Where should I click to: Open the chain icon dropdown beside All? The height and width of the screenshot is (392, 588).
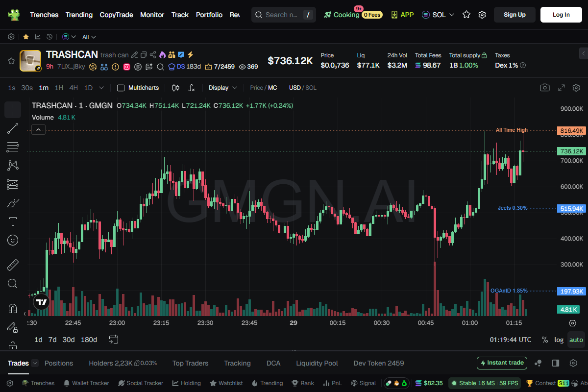click(69, 37)
